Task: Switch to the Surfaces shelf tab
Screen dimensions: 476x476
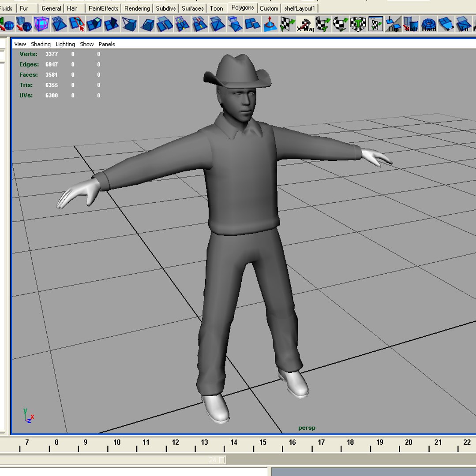Action: pyautogui.click(x=193, y=8)
